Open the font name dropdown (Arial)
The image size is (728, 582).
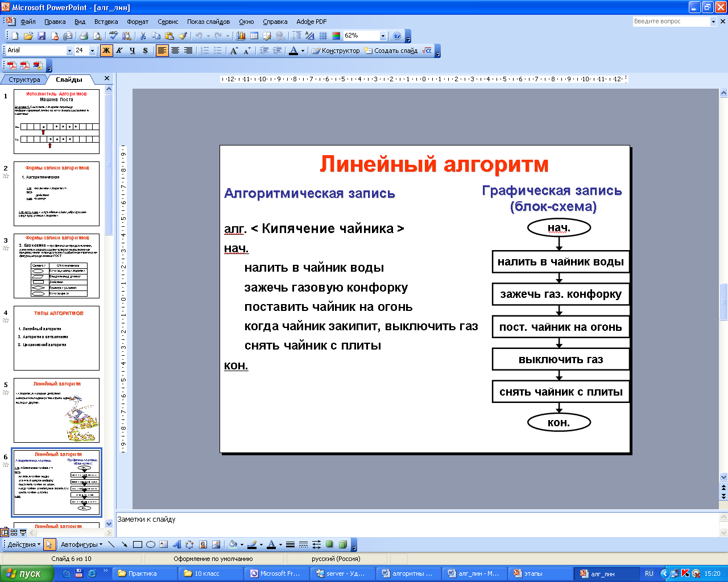click(x=70, y=51)
